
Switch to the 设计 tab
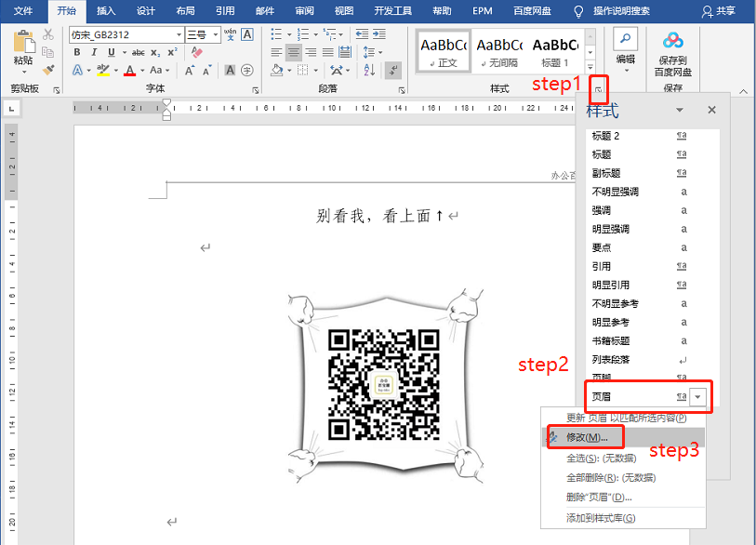point(146,10)
